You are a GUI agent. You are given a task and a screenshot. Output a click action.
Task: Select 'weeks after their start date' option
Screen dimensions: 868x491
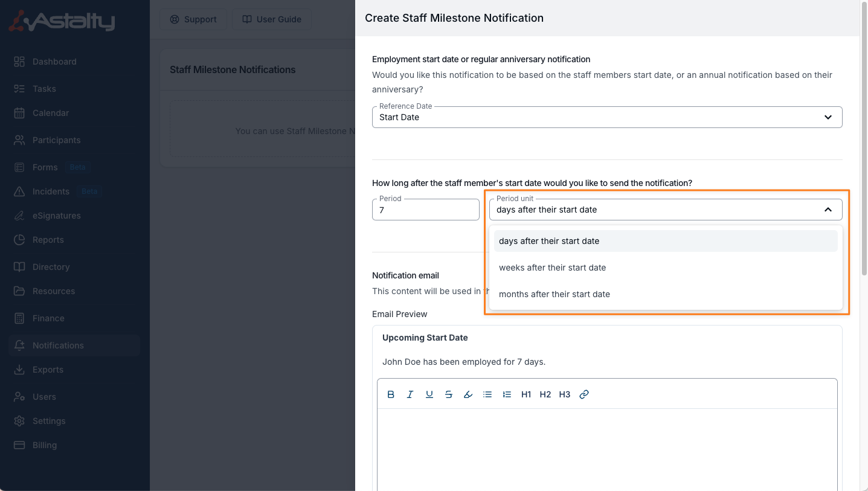pos(552,268)
